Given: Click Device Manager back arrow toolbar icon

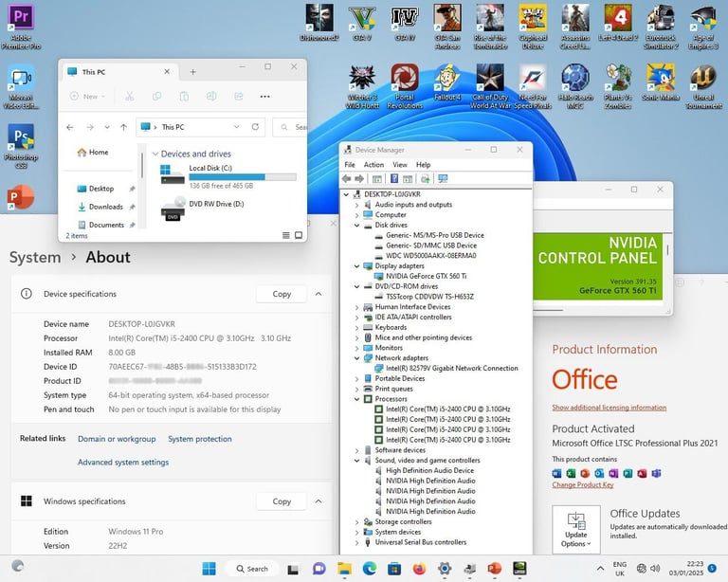Looking at the screenshot, I should (346, 179).
